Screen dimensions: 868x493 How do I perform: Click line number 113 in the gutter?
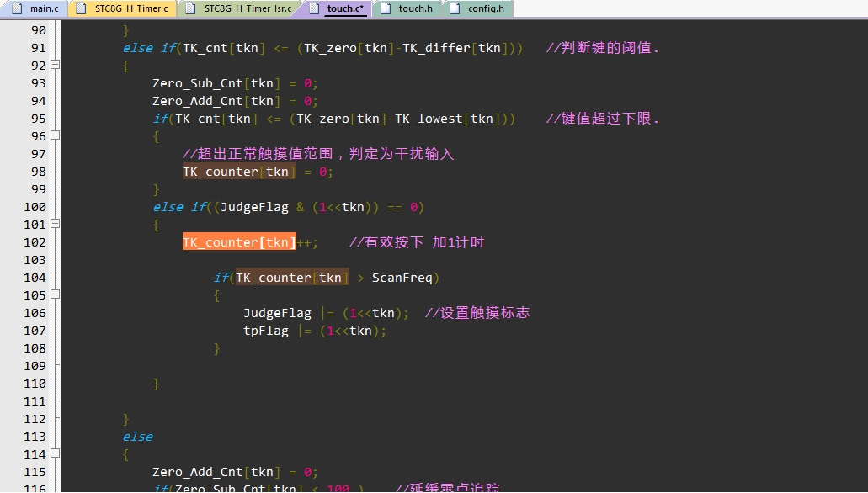(35, 437)
